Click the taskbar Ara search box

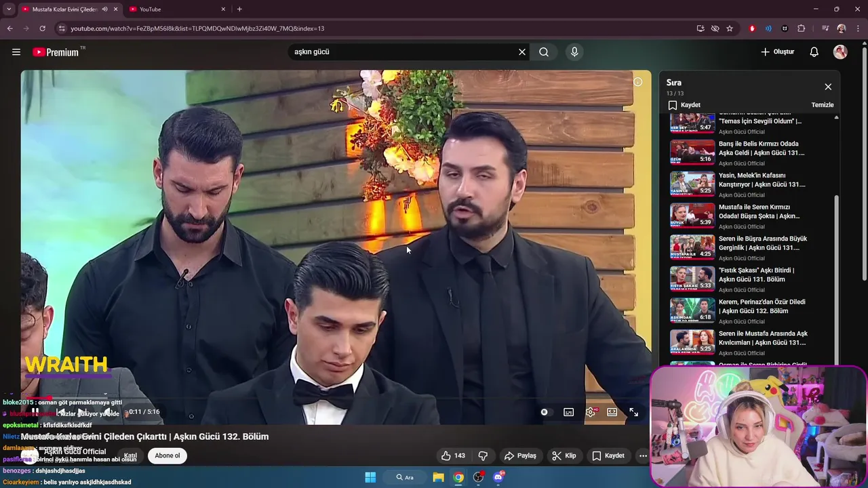(x=405, y=477)
